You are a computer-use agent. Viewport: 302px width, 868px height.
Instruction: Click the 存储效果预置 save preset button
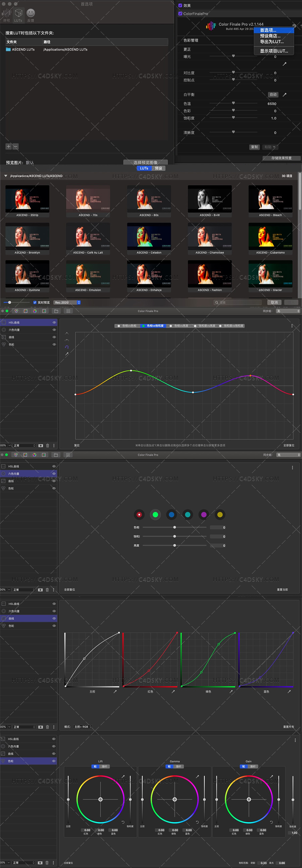(x=282, y=158)
